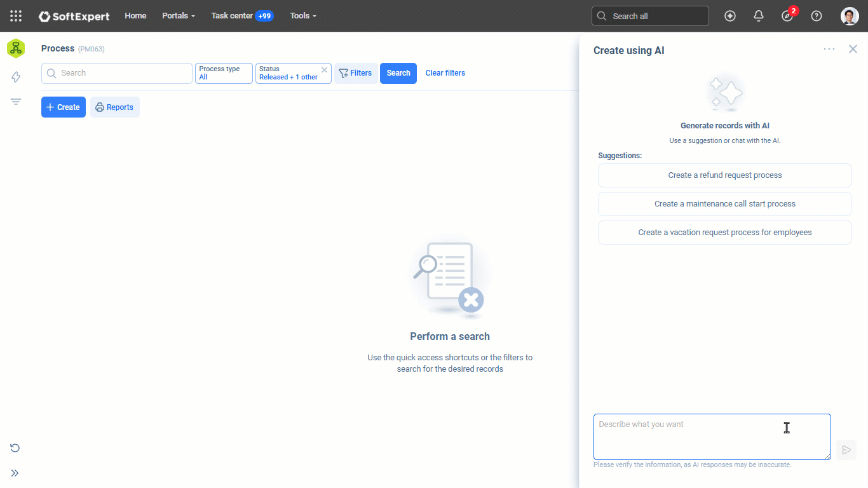This screenshot has width=868, height=488.
Task: Click the green Process component icon
Action: click(x=16, y=48)
